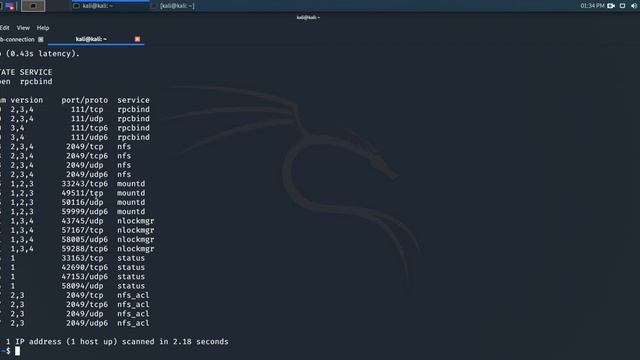Click the '49511/tcp' mountd port

(82, 193)
